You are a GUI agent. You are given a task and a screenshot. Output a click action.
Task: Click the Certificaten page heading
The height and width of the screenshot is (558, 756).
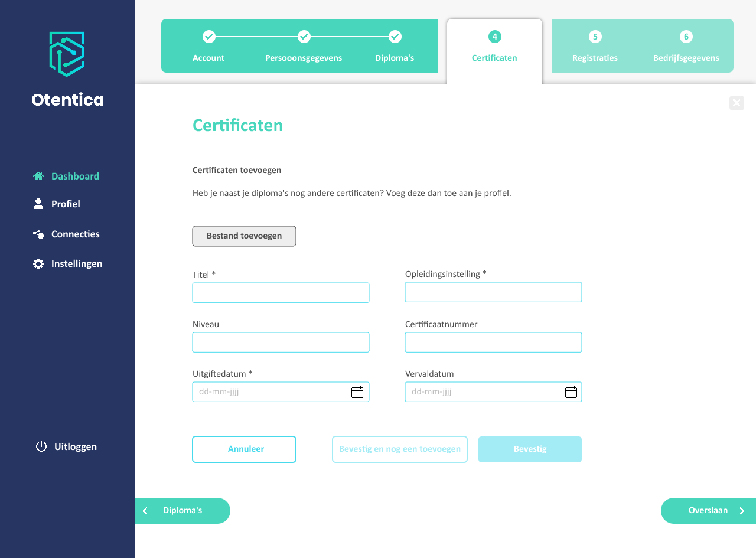[x=237, y=125]
